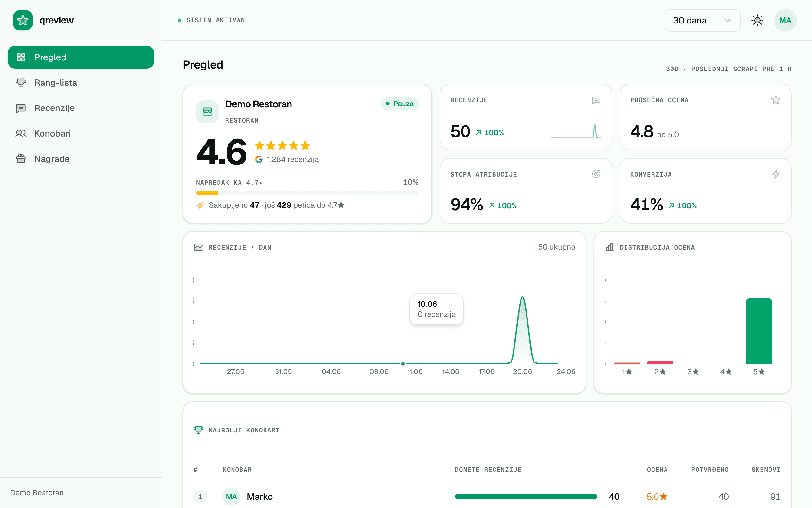The image size is (812, 508).
Task: Click the line chart icon beside Recenzije / Dan
Action: (x=198, y=247)
